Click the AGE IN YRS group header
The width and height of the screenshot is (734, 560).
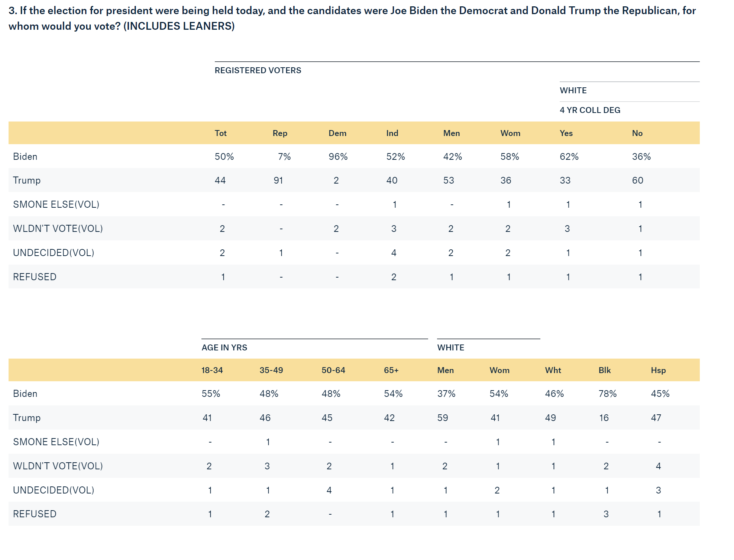point(224,347)
